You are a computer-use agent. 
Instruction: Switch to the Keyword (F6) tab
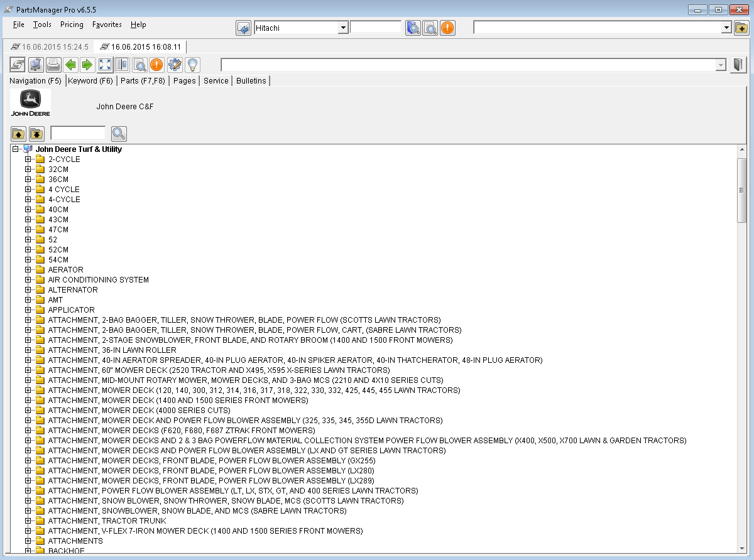point(90,80)
